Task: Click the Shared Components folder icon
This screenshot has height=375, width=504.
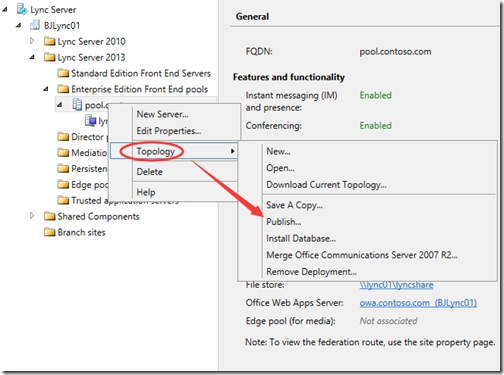Action: (x=50, y=216)
